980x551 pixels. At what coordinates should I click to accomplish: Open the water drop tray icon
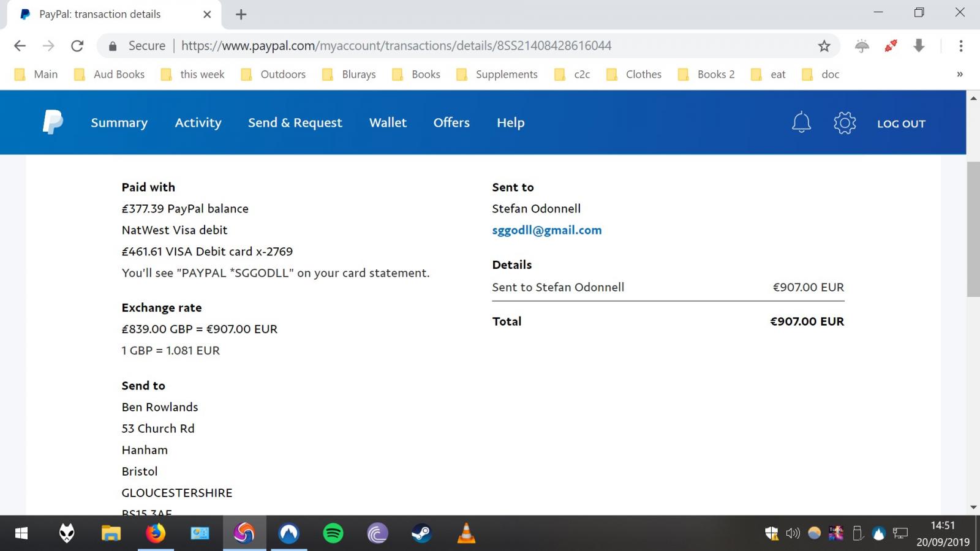(878, 533)
